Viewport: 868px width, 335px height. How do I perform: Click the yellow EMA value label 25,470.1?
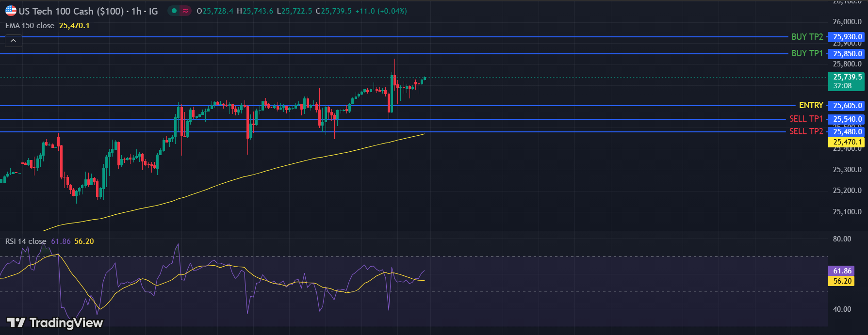click(847, 142)
